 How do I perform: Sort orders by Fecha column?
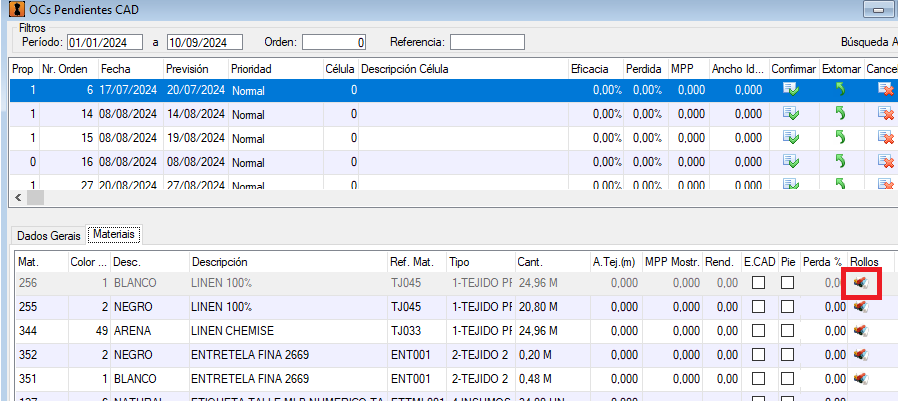131,69
